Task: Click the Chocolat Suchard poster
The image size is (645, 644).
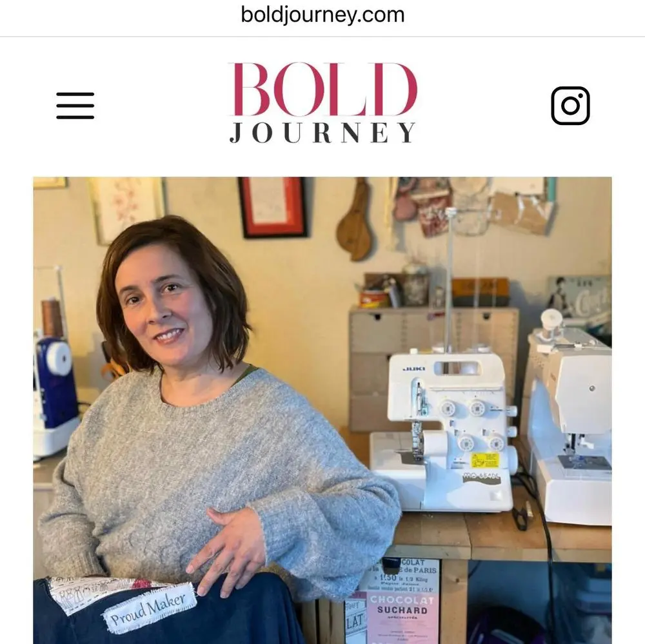Action: coord(401,601)
